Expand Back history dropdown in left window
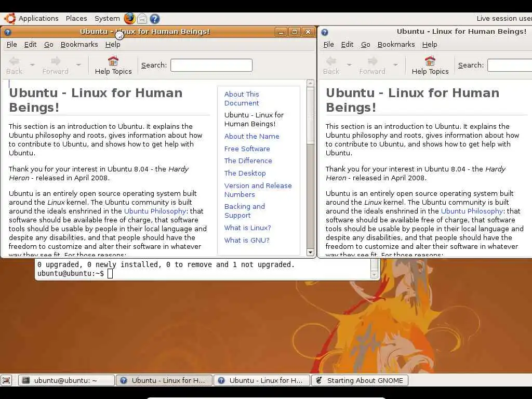Viewport: 532px width, 399px height. tap(33, 64)
